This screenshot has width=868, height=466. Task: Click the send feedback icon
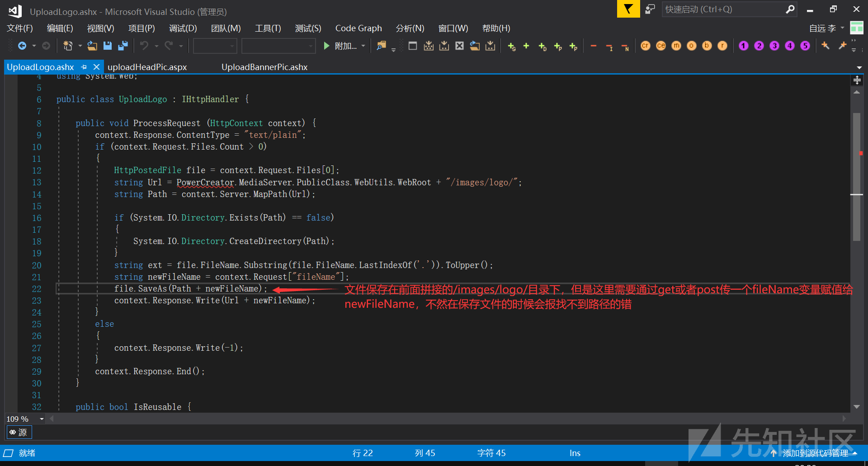pos(650,9)
